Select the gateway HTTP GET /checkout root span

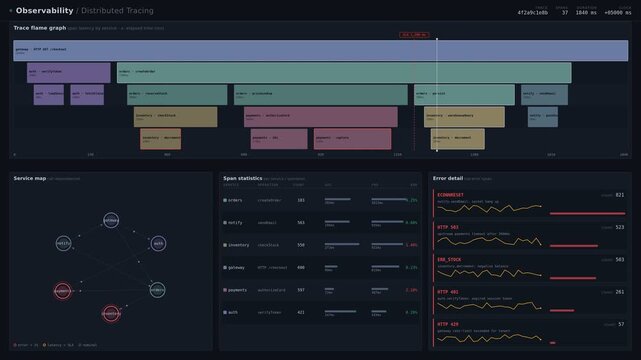[320, 51]
